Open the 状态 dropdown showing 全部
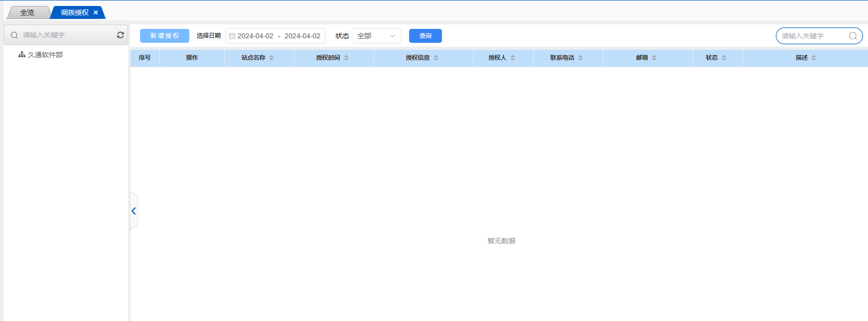 [x=376, y=36]
